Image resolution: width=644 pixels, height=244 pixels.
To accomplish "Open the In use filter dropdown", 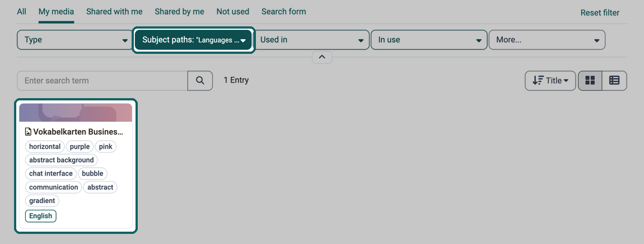I will point(429,40).
